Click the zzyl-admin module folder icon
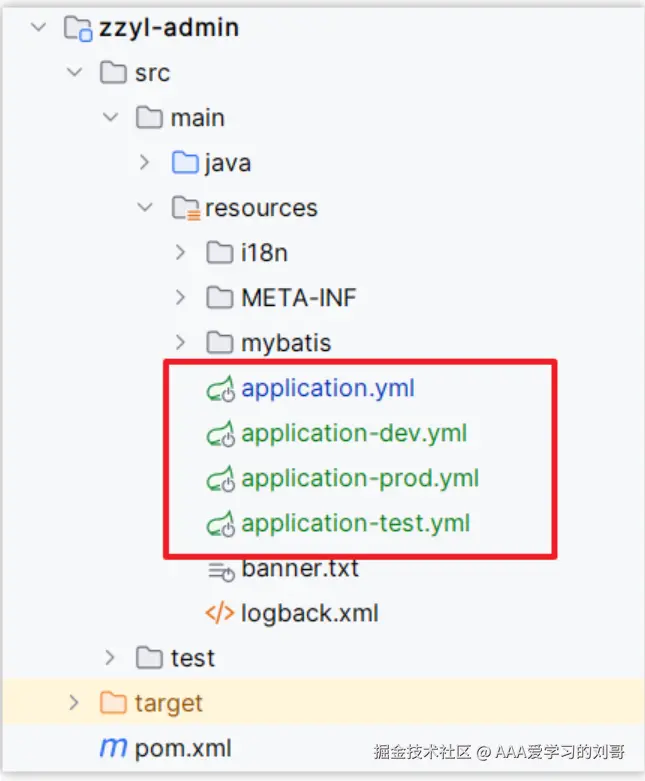Viewport: 645px width, 781px height. coord(78,28)
